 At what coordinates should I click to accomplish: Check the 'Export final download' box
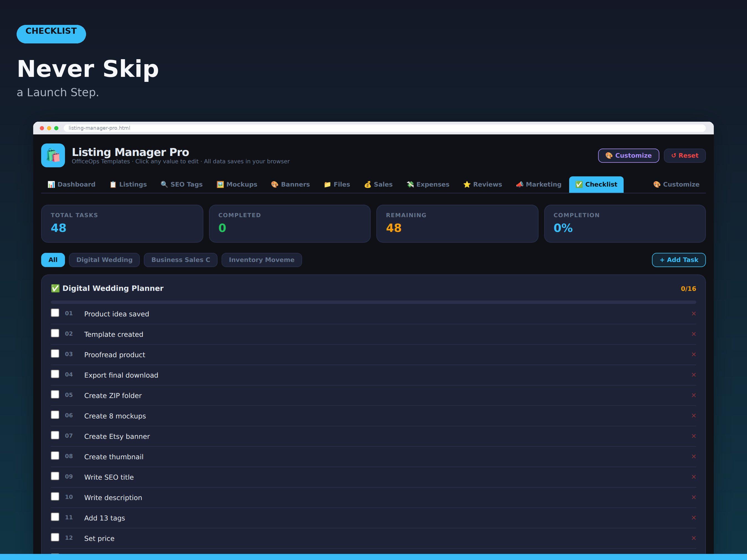pos(55,374)
